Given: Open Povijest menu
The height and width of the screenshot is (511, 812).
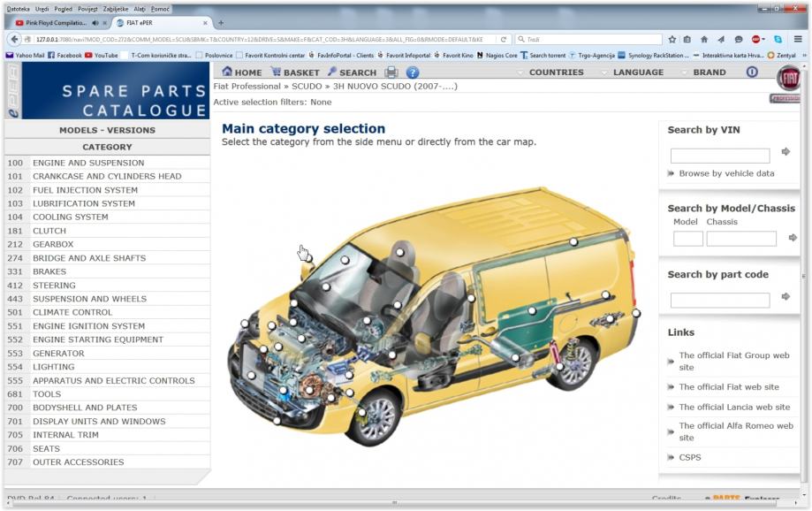Looking at the screenshot, I should point(87,9).
